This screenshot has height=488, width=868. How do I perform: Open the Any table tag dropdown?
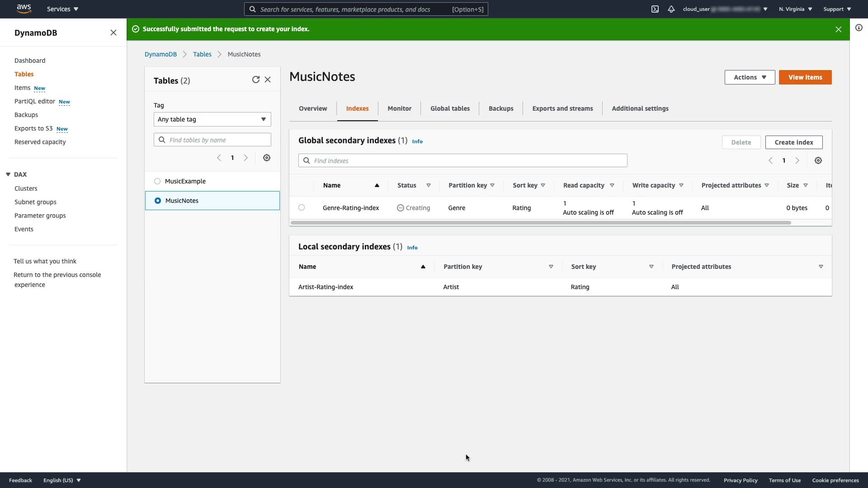pyautogui.click(x=212, y=119)
